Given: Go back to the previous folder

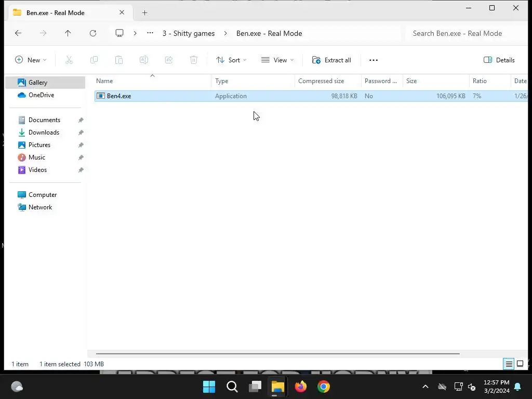Looking at the screenshot, I should (18, 33).
